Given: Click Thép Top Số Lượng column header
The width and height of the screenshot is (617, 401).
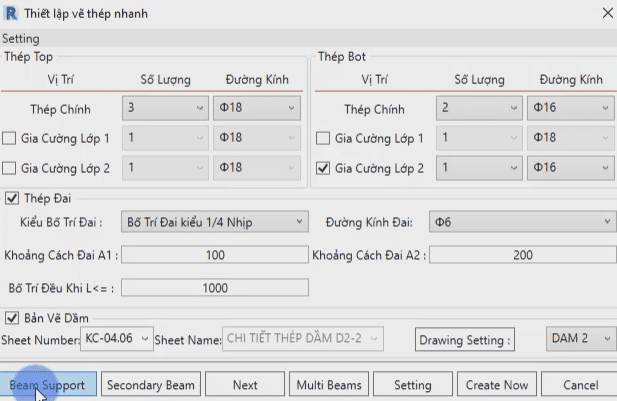Looking at the screenshot, I should (x=165, y=80).
